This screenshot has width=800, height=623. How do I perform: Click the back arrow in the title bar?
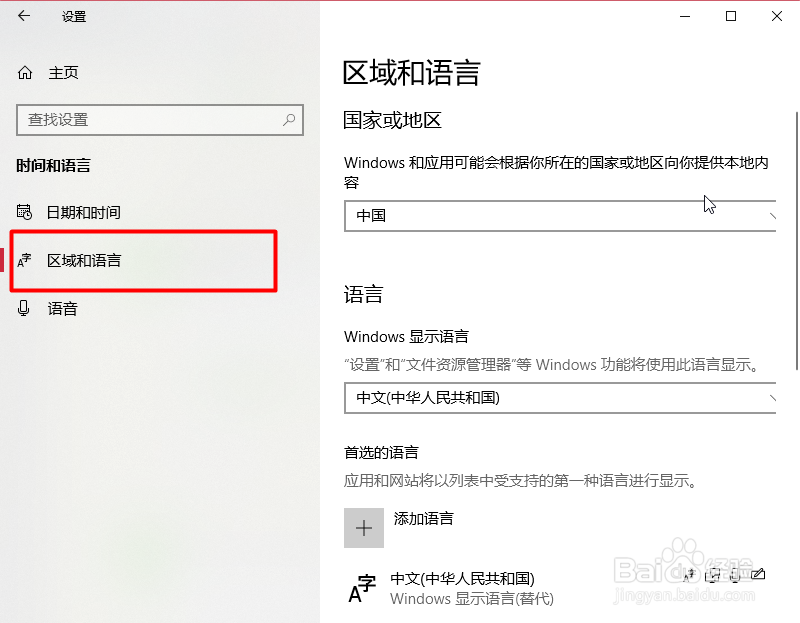click(x=22, y=16)
